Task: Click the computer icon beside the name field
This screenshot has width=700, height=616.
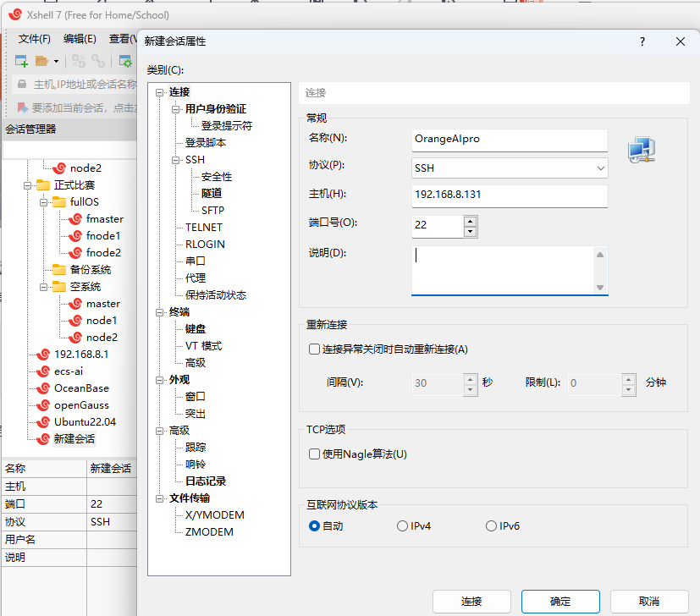Action: [x=641, y=149]
